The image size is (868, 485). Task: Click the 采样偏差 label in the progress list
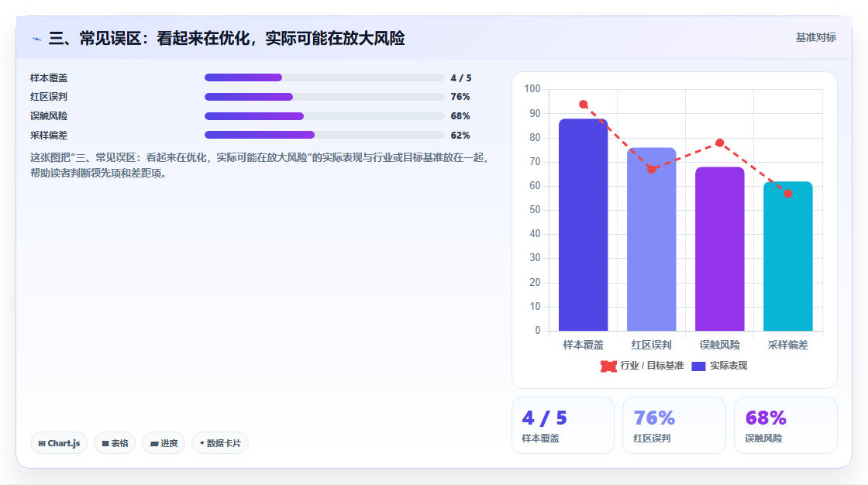point(49,135)
